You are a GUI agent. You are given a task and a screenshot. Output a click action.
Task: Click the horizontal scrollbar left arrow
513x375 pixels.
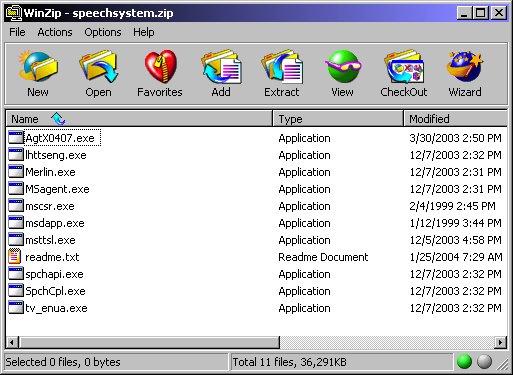pyautogui.click(x=12, y=342)
